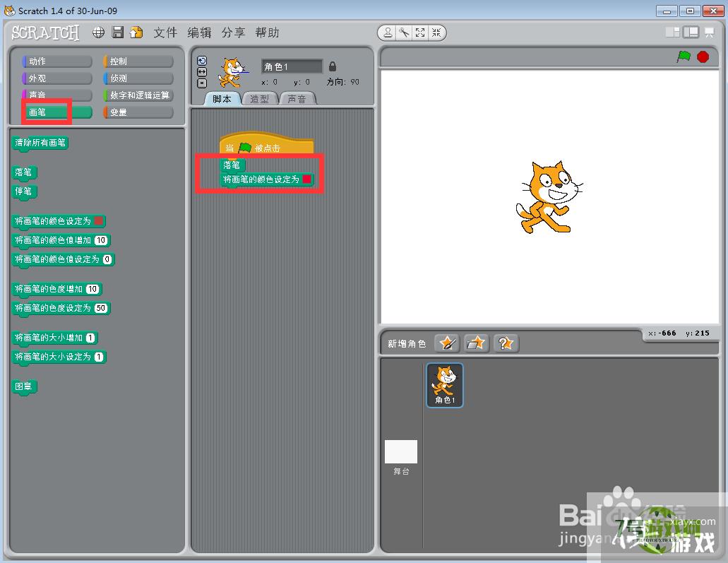Viewport: 728px width, 563px height.
Task: Select the 侦测 block category
Action: (138, 78)
